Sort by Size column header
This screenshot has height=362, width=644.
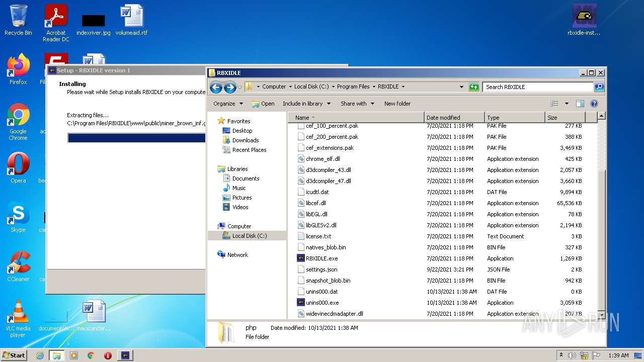tap(566, 118)
